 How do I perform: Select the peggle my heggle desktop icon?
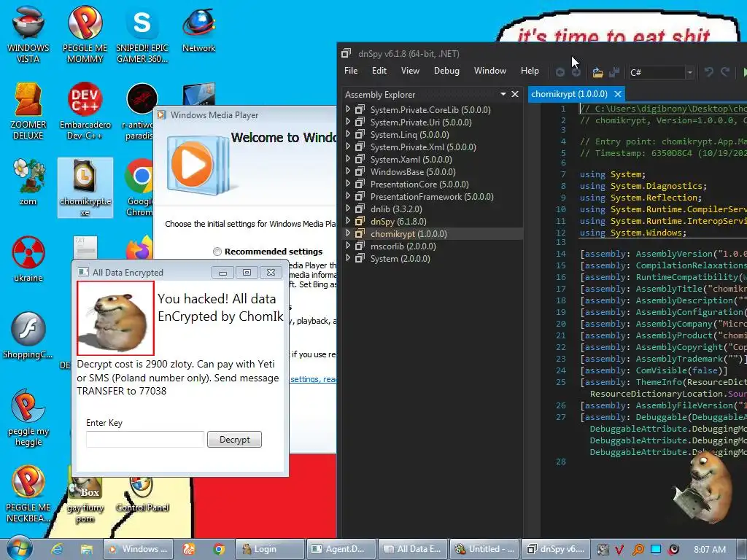[x=28, y=418]
